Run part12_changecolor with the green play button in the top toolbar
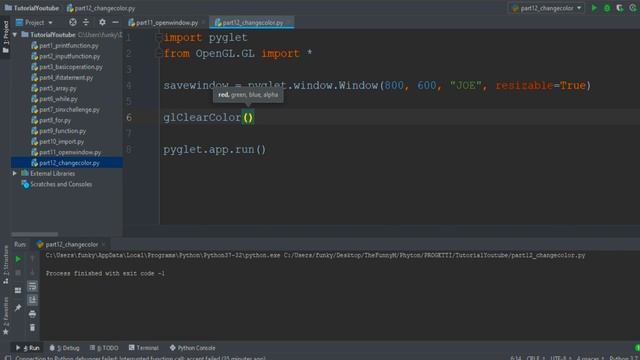Image resolution: width=640 pixels, height=360 pixels. coord(594,8)
